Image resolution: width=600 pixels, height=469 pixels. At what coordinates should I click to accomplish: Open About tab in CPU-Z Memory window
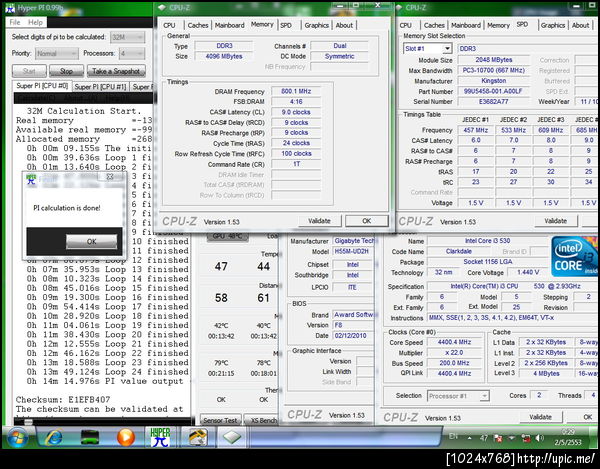click(344, 25)
